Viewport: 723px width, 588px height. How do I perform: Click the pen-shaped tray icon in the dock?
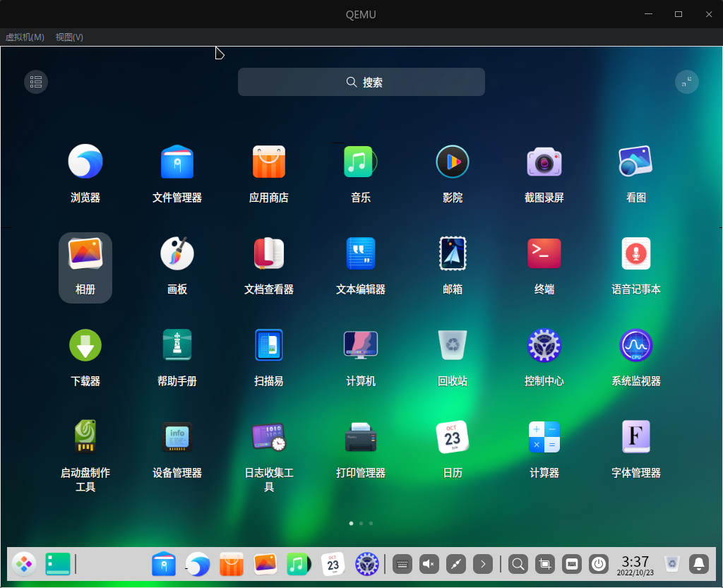point(456,564)
